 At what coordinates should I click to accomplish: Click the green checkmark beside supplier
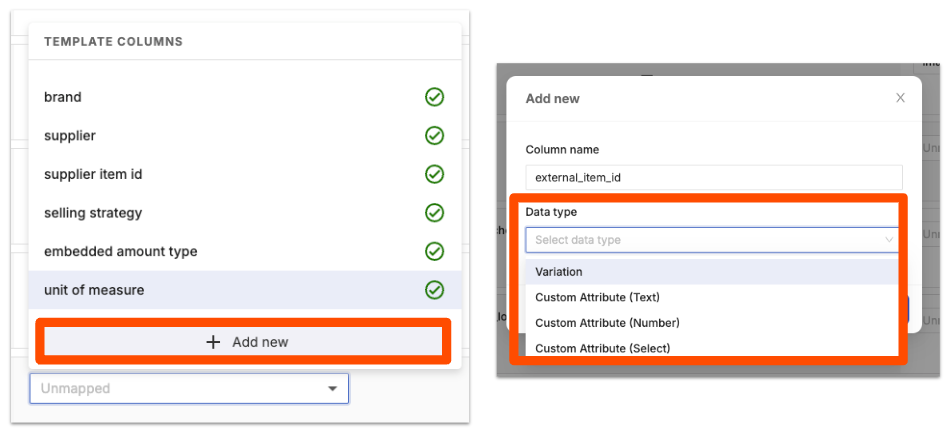(434, 136)
